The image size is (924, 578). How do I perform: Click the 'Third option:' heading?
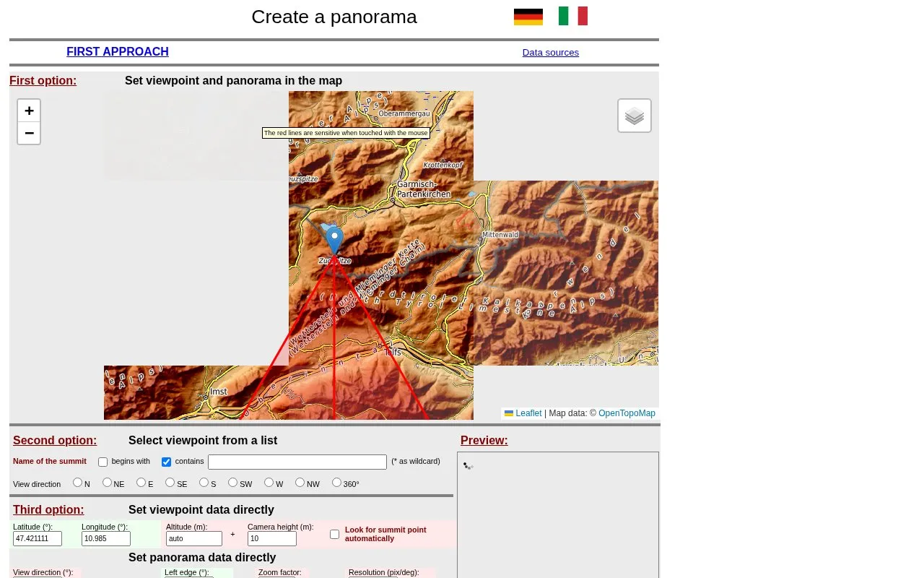pyautogui.click(x=48, y=510)
